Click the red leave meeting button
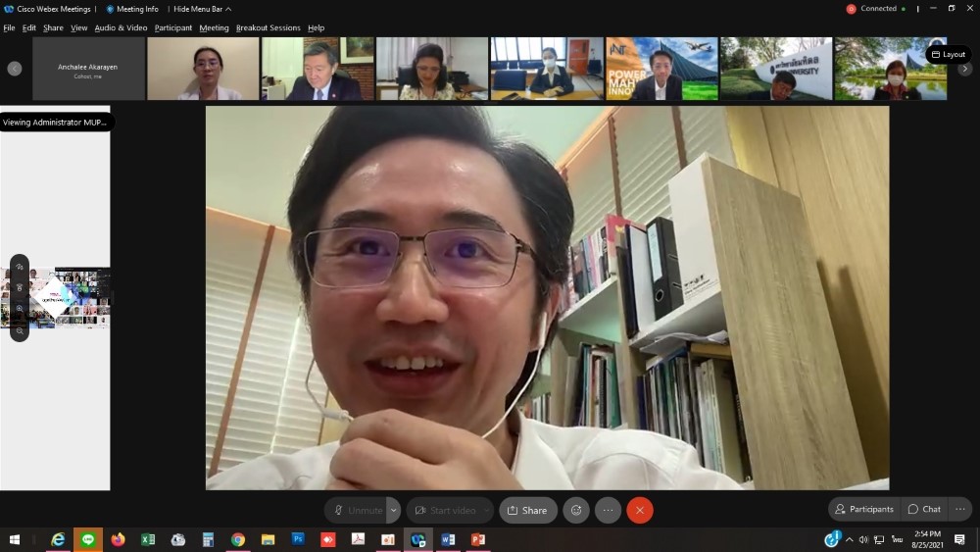 point(640,510)
